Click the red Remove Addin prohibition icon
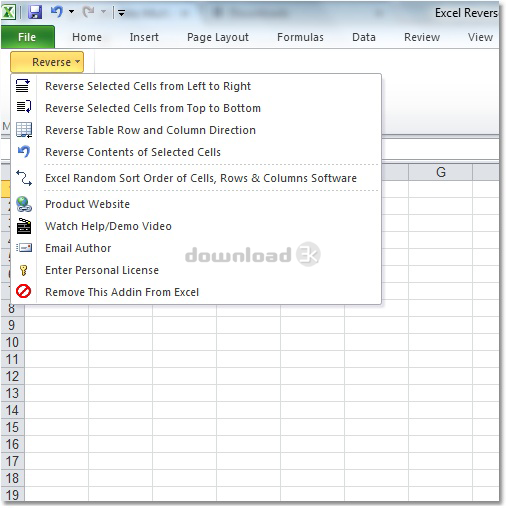Viewport: 506px width, 508px height. click(x=23, y=291)
